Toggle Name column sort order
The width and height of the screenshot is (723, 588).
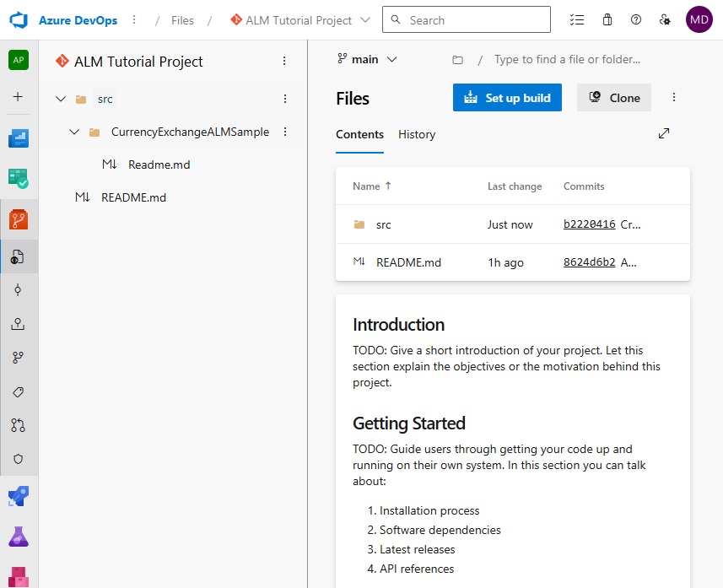(x=372, y=186)
